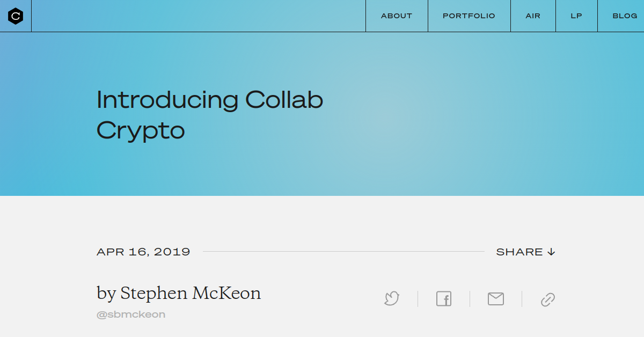Select the APR 16, 2019 date
644x337 pixels.
tap(143, 251)
